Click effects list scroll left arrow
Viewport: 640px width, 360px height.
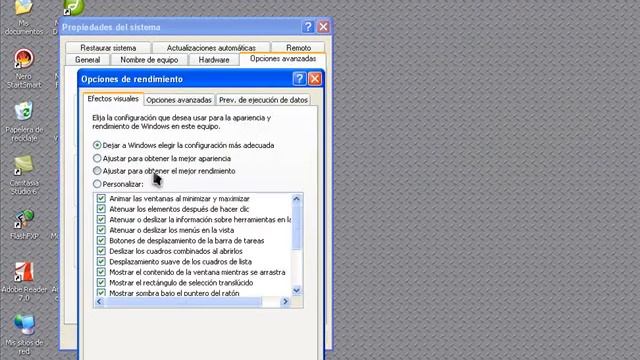point(99,302)
